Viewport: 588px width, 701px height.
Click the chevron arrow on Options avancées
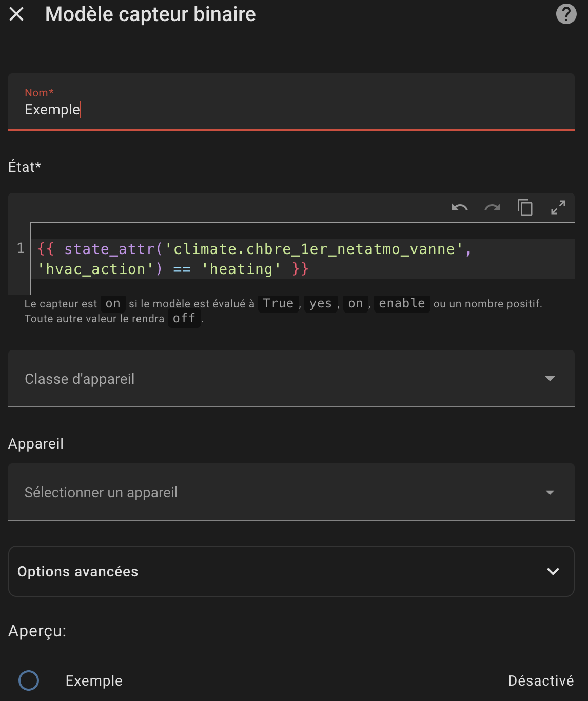(553, 571)
